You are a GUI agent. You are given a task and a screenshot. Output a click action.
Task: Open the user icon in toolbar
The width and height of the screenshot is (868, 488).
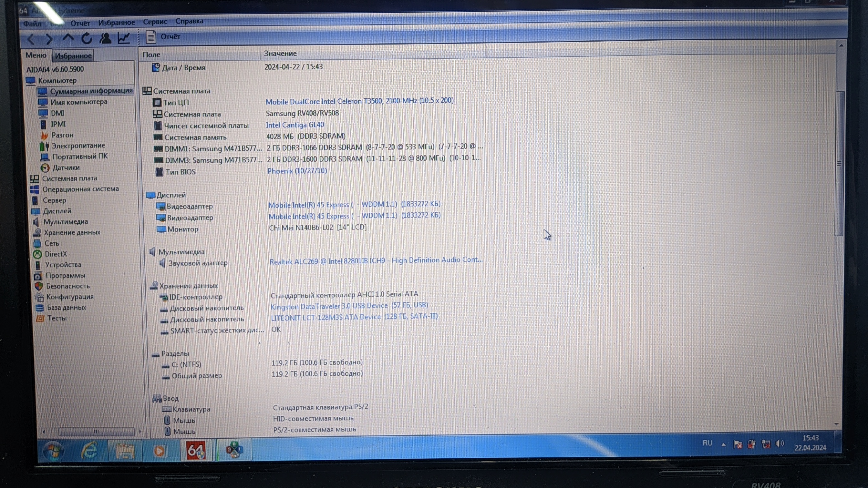pos(105,38)
